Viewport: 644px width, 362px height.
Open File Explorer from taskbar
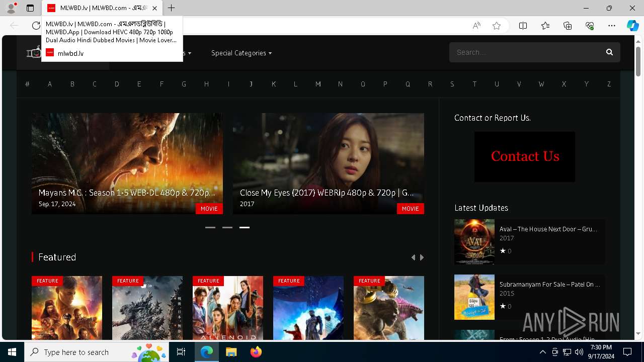[x=231, y=352]
